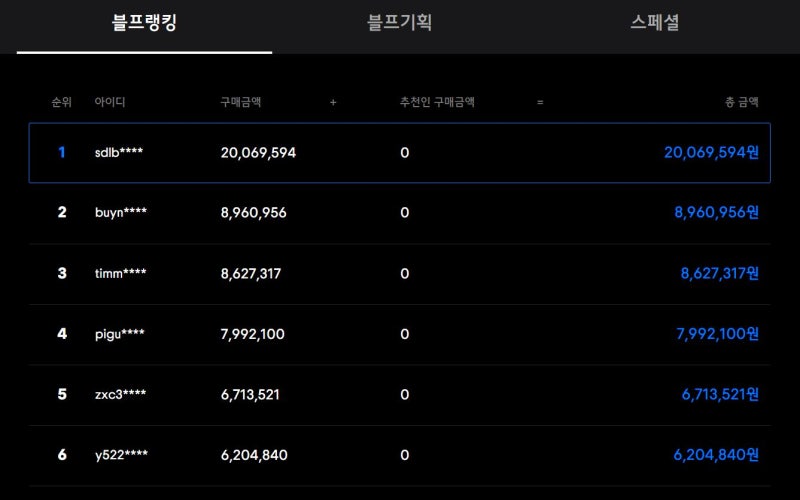Click user ID buyn****
Viewport: 800px width, 500px height.
click(x=121, y=212)
